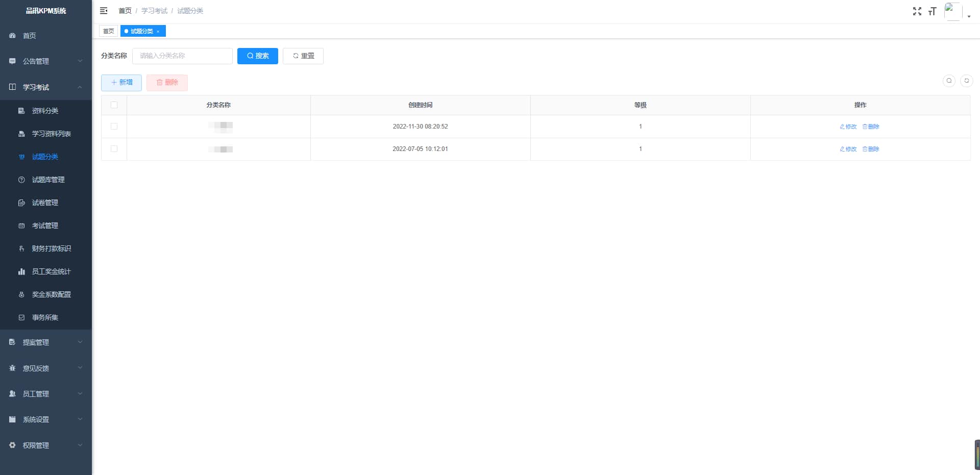Open 财务打款标识 in the sidebar
980x475 pixels.
click(x=46, y=248)
